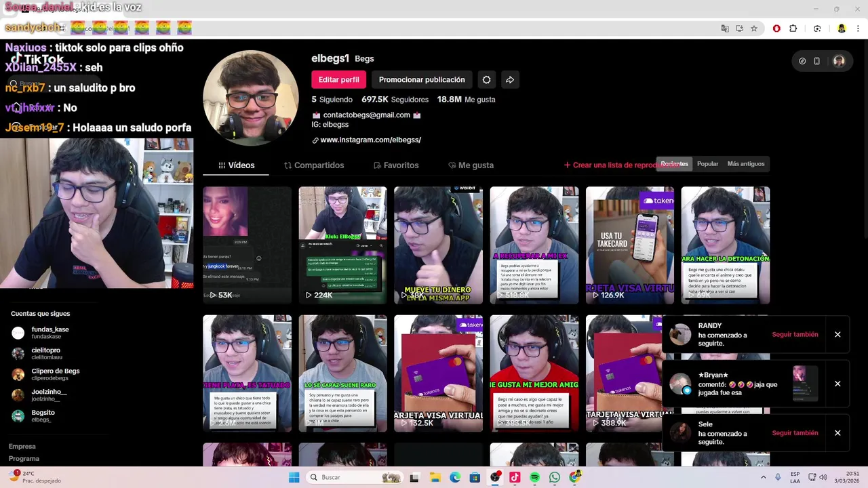
Task: Click the Chrome taskbar icon
Action: 575,477
